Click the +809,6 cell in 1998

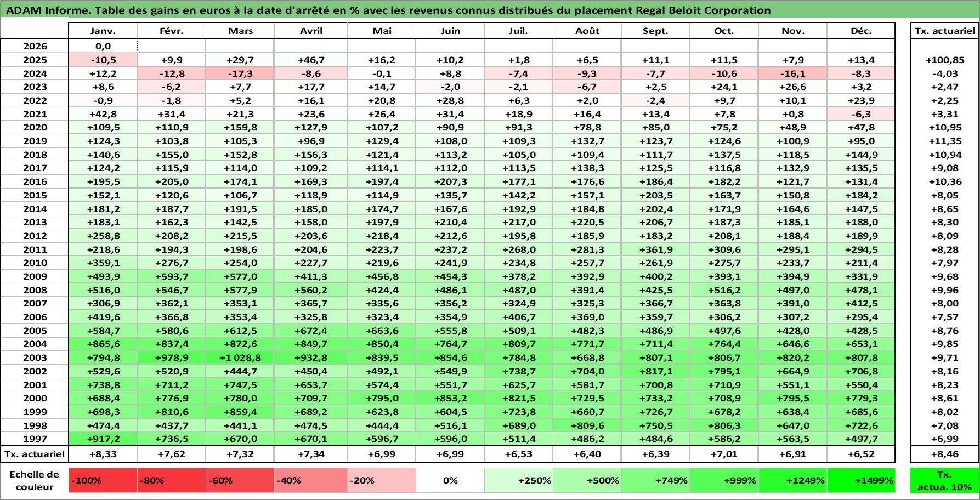(x=587, y=425)
